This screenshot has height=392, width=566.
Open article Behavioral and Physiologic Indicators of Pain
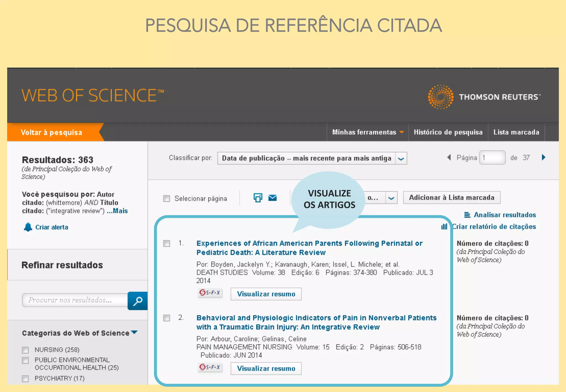tap(316, 322)
